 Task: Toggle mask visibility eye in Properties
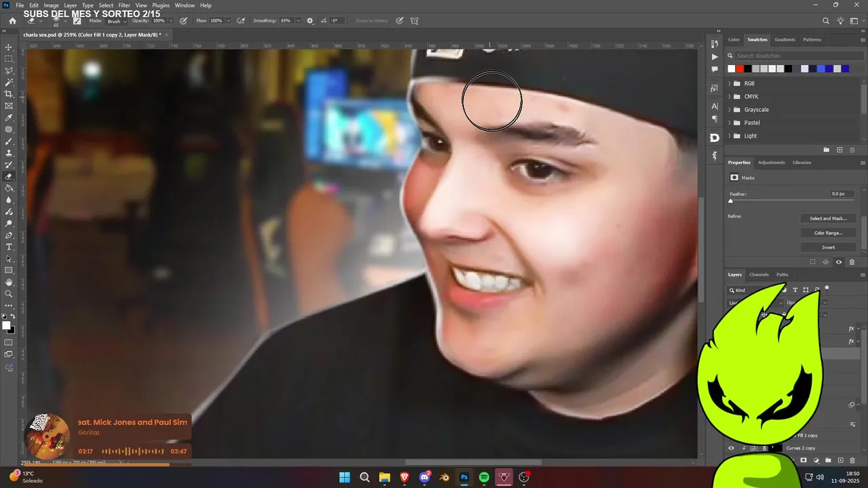click(839, 262)
